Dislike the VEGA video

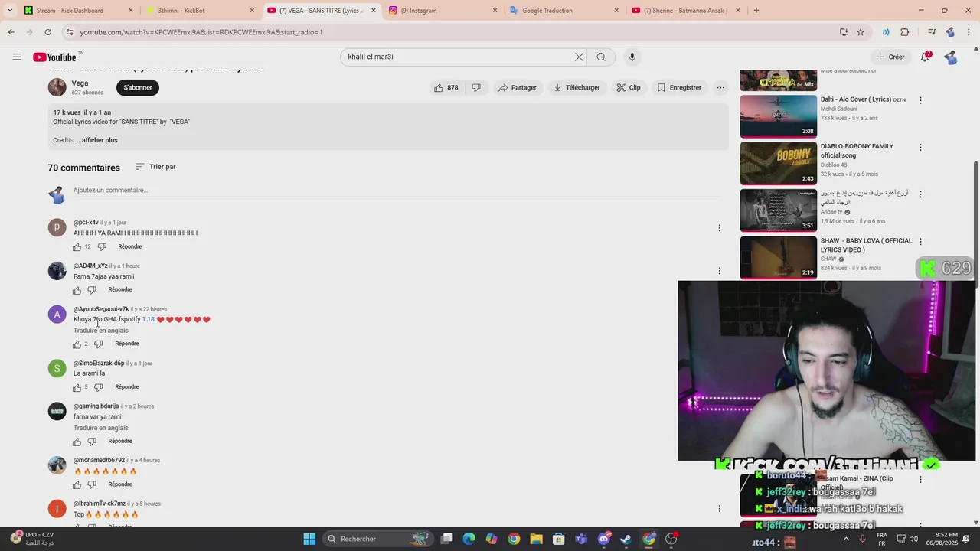pyautogui.click(x=476, y=88)
